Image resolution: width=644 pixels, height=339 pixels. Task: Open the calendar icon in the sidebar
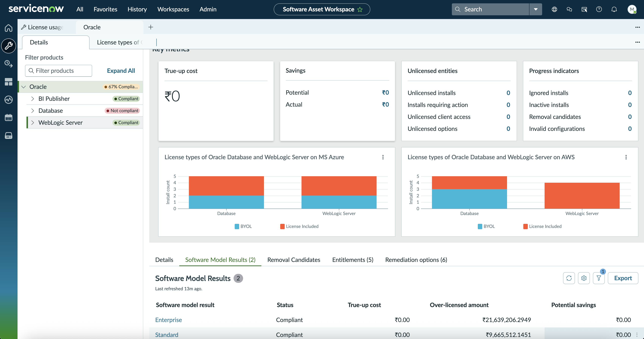pyautogui.click(x=9, y=118)
